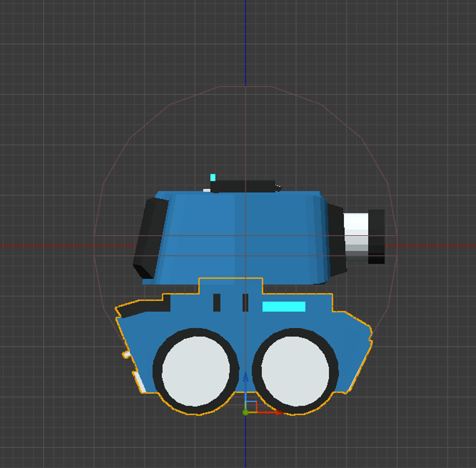Click the black lens cap at far right
This screenshot has width=476, height=468.
coord(377,236)
